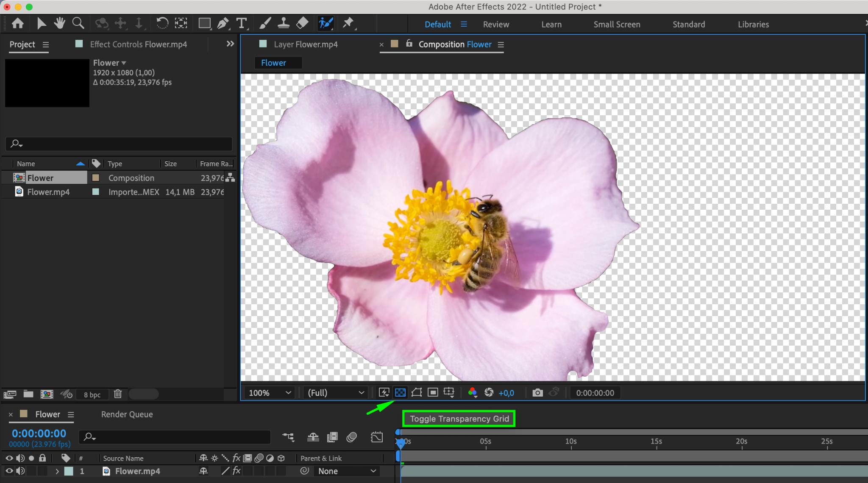Screen dimensions: 868x483
Task: Click the Toggle Transparency Grid icon
Action: [400, 392]
